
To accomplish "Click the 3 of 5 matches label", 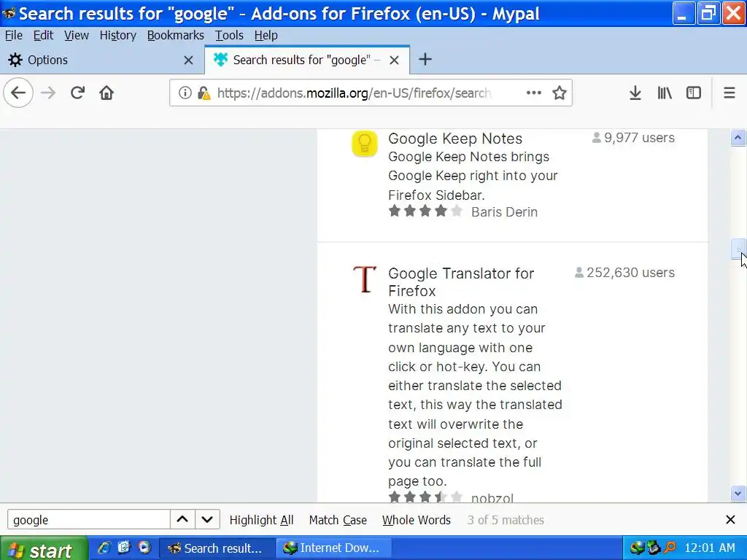I will (x=506, y=520).
